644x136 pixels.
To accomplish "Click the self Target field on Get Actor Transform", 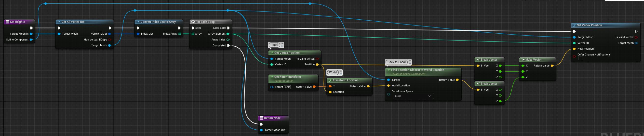I will click(287, 87).
